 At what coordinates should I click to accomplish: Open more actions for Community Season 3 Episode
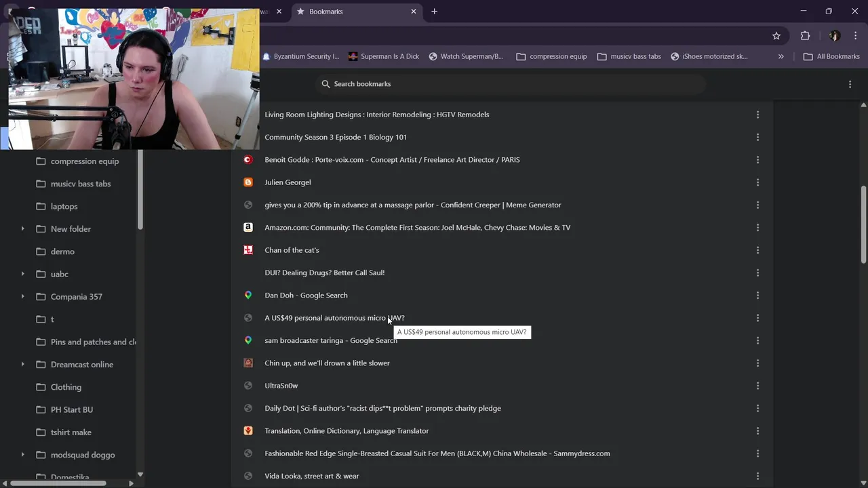click(757, 137)
